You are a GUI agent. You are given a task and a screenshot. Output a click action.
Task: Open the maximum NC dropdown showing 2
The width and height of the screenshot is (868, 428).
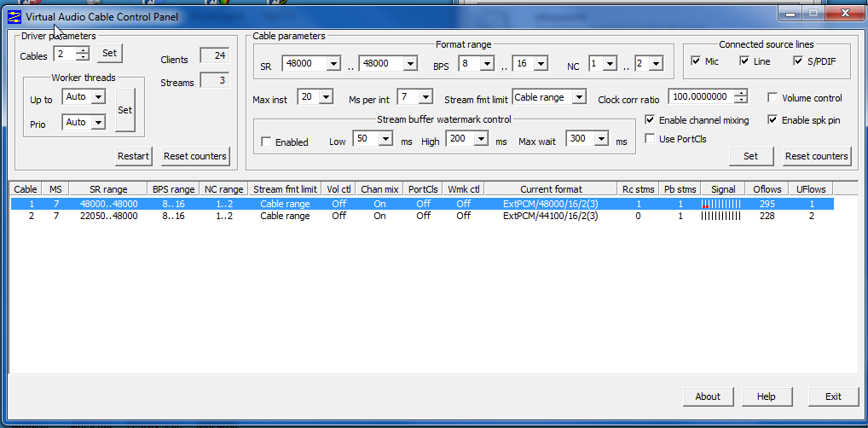click(656, 64)
